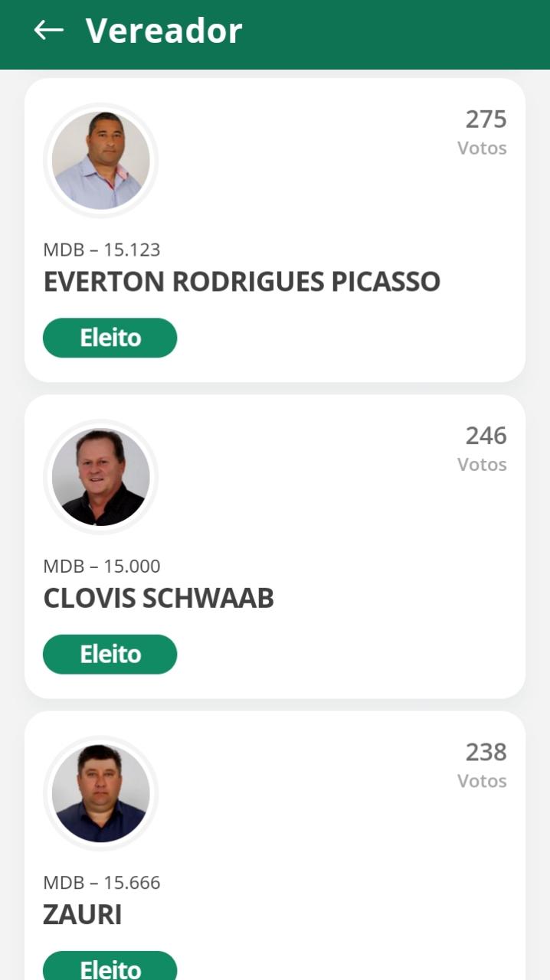Select candidate name Clovis Schwaab
The width and height of the screenshot is (550, 980).
click(x=159, y=598)
